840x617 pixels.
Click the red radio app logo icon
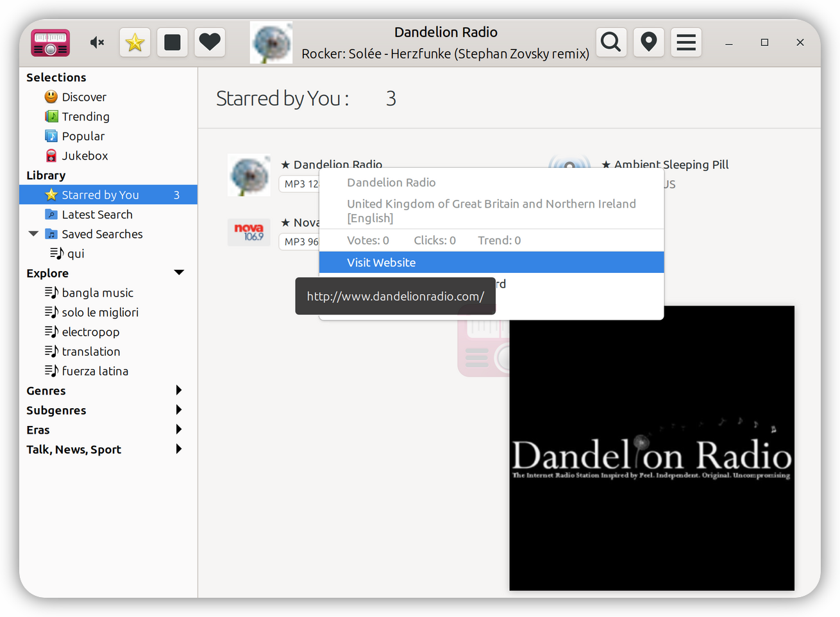click(x=50, y=43)
